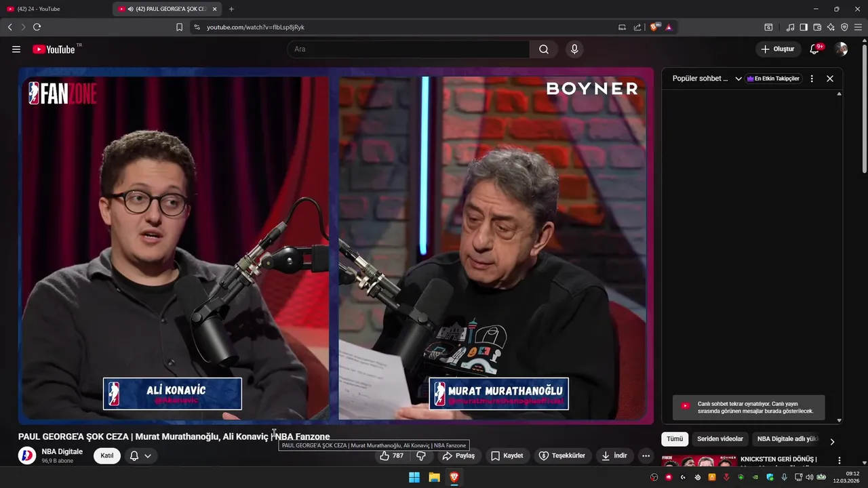Viewport: 868px width, 488px height.
Task: Open Windows Security tray icon
Action: [x=770, y=477]
